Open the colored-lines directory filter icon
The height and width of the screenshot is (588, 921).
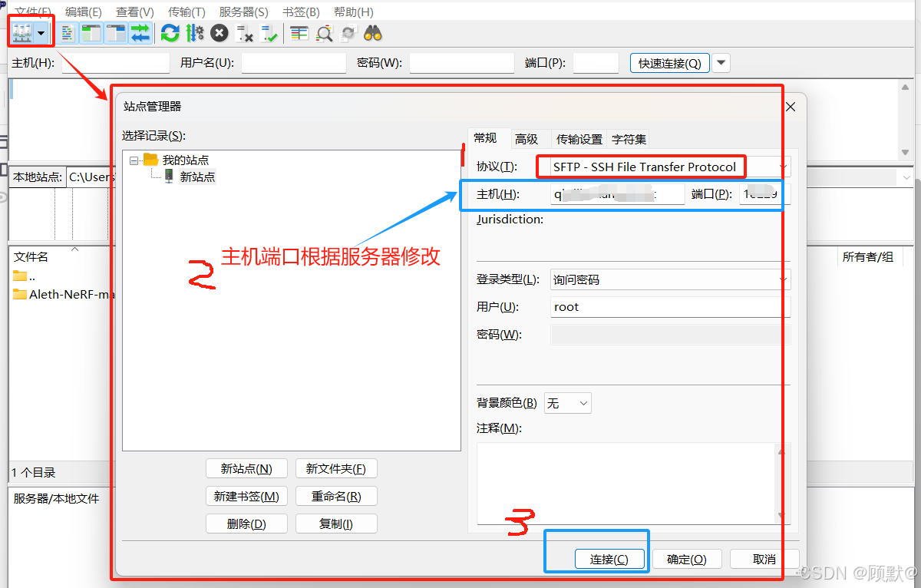pos(299,33)
